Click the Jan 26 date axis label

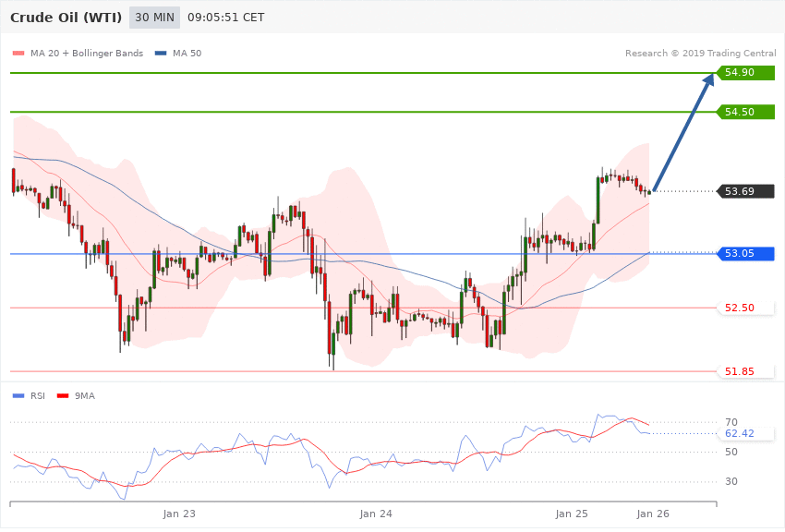tap(653, 514)
